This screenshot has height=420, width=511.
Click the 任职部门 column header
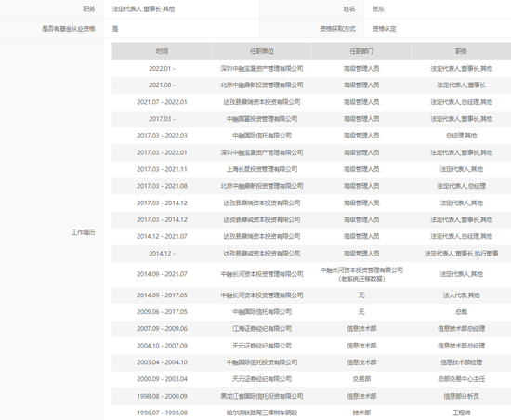click(361, 51)
